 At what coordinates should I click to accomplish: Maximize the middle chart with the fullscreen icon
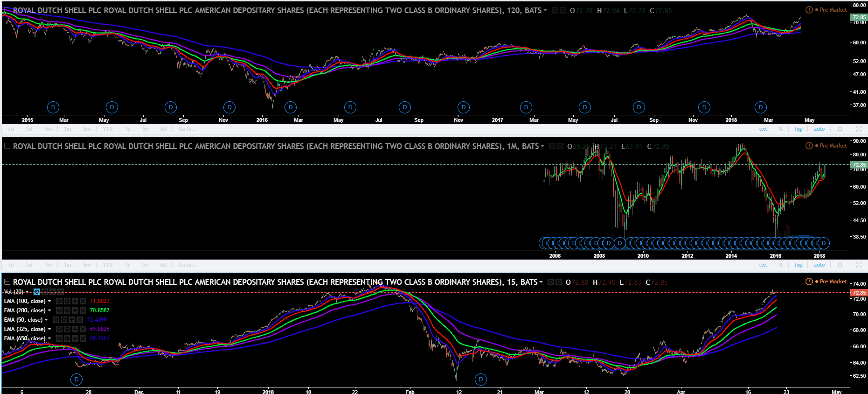point(859,265)
